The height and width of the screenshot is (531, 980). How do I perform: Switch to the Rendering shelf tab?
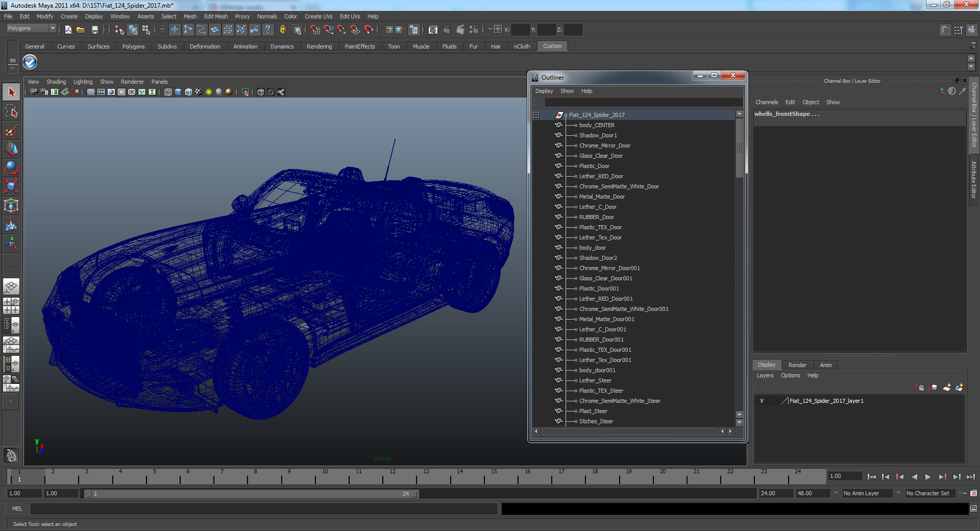(319, 46)
